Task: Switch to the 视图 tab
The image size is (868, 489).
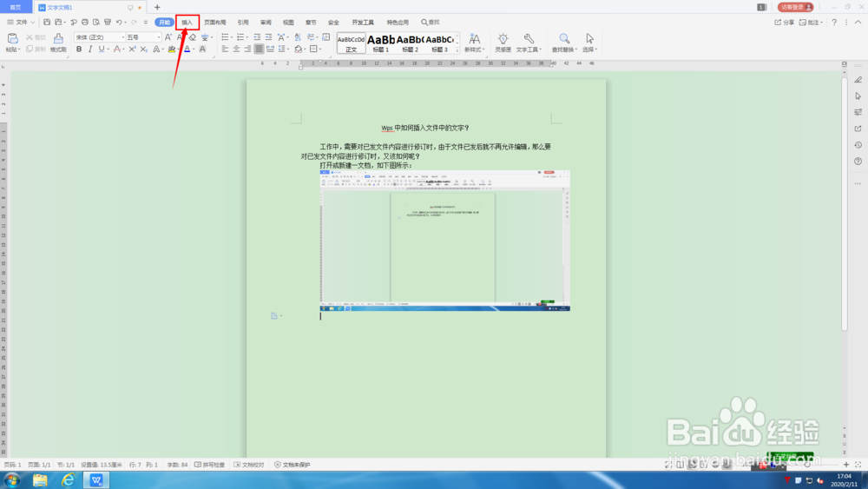Action: (288, 23)
